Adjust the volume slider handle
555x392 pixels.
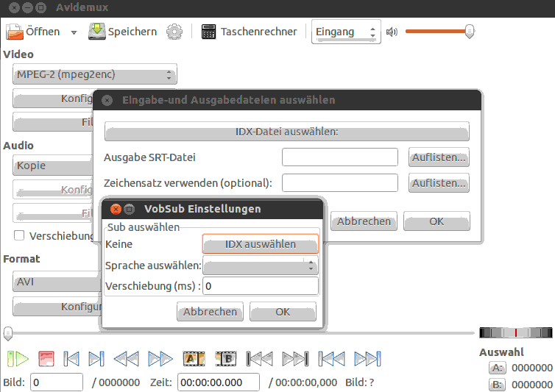point(470,32)
